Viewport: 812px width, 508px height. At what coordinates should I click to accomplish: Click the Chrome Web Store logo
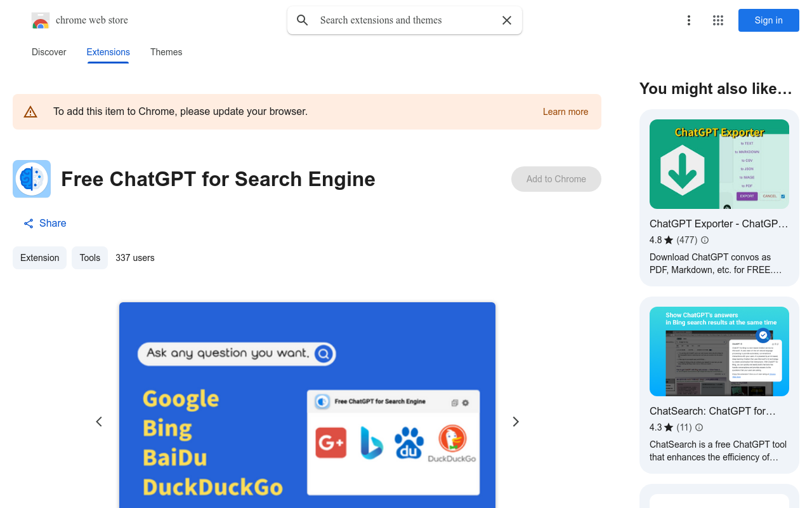point(41,21)
